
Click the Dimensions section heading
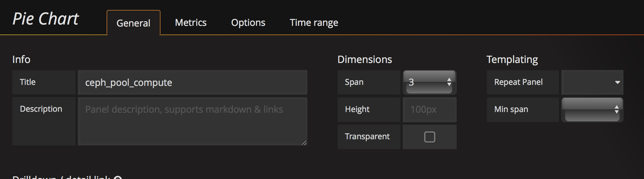coord(365,60)
